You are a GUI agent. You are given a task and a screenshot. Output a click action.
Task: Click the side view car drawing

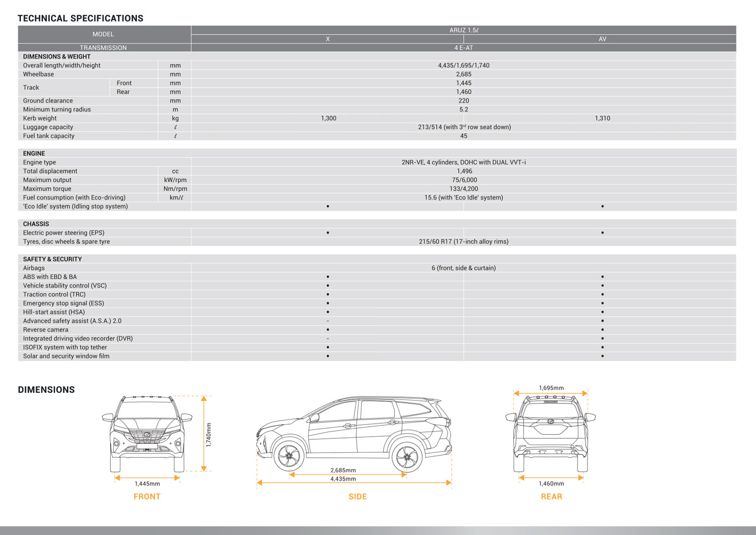pyautogui.click(x=354, y=434)
